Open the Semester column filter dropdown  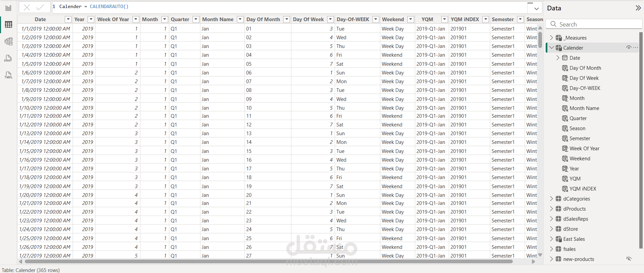520,19
